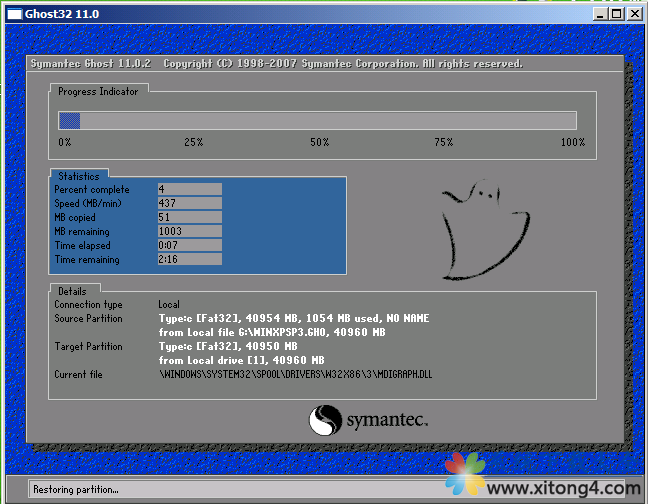Click the 75% progress marker label

443,143
